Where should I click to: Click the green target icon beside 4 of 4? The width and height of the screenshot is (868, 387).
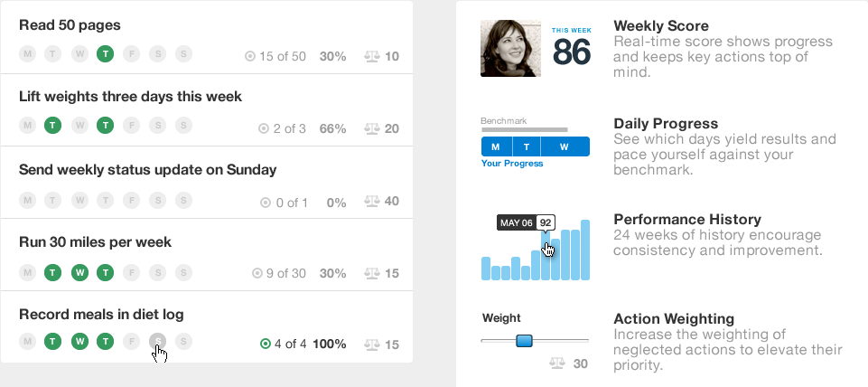(266, 345)
